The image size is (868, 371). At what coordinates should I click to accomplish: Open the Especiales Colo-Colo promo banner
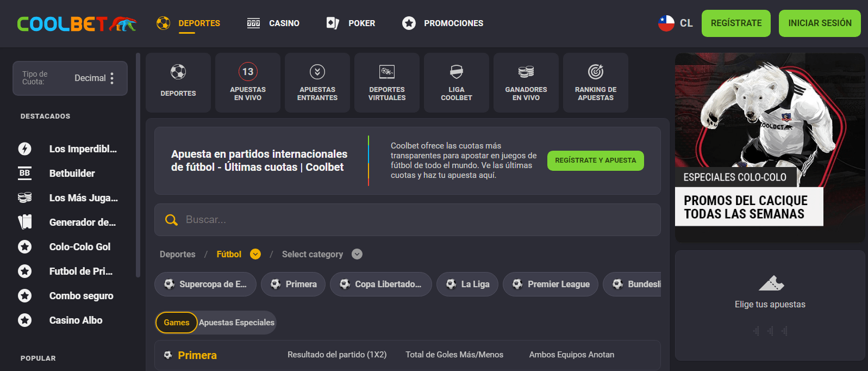[770, 147]
